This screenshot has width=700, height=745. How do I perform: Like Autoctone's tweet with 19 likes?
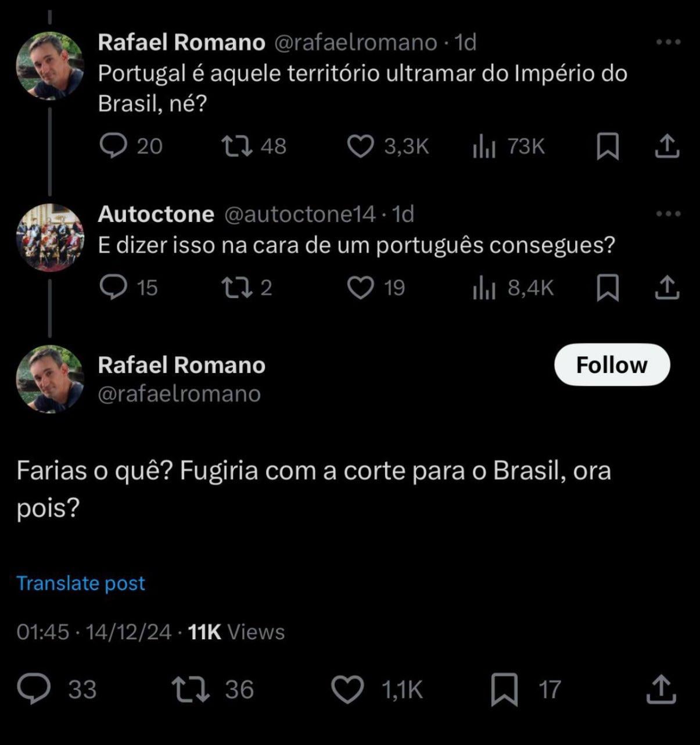point(360,288)
